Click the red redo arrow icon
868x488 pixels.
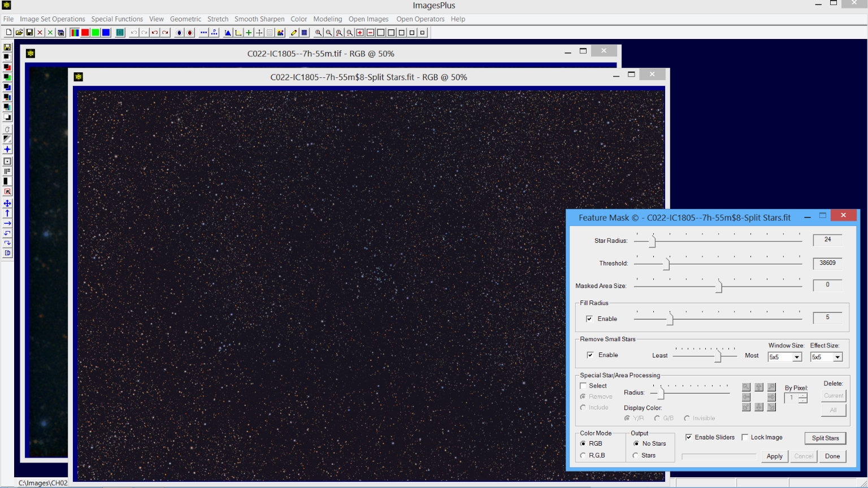pos(165,33)
